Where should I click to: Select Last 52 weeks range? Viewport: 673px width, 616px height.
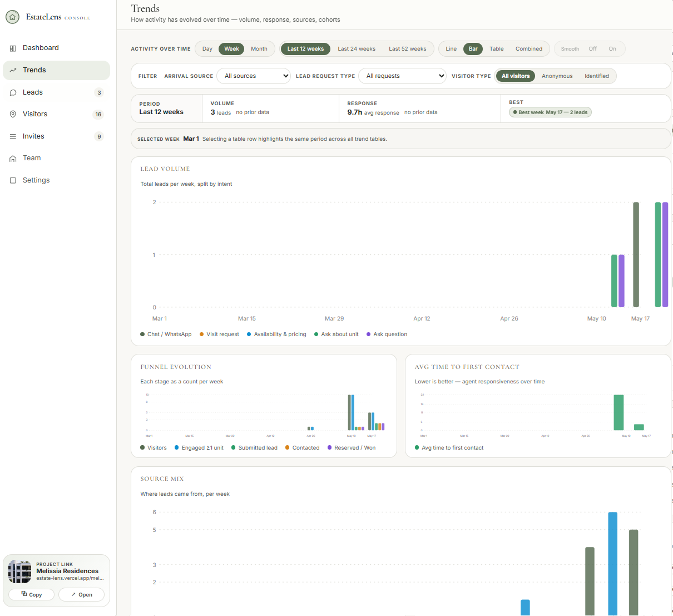coord(408,49)
